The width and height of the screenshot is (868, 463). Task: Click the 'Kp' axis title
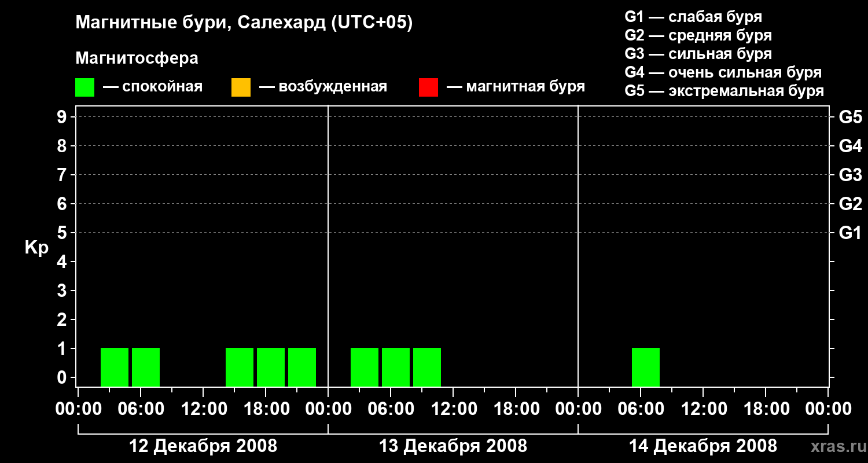pyautogui.click(x=36, y=248)
